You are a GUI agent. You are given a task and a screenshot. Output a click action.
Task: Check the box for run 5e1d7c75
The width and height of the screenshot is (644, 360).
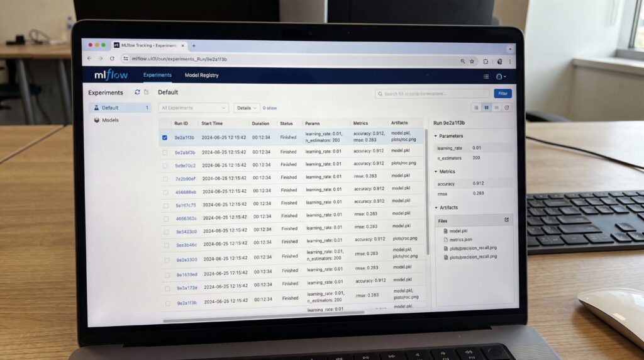click(x=166, y=205)
